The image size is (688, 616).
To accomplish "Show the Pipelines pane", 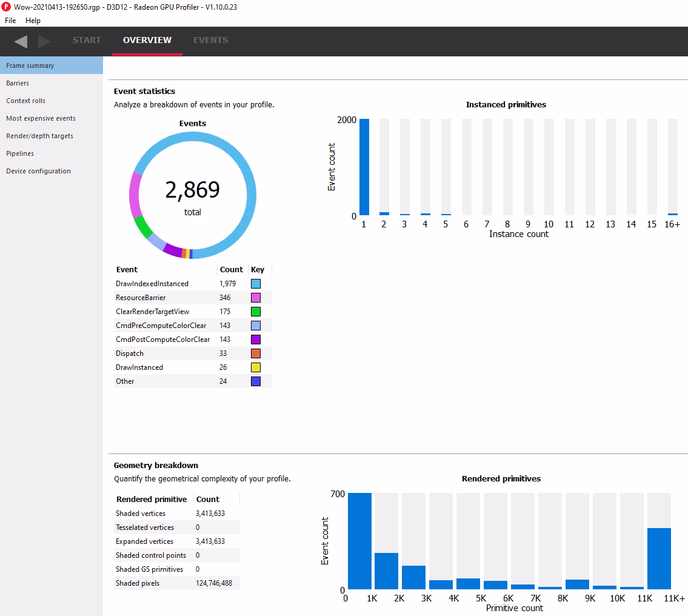I will click(20, 153).
